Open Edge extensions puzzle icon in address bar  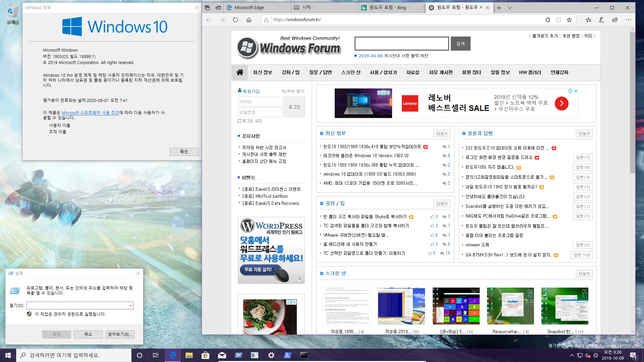click(x=548, y=20)
